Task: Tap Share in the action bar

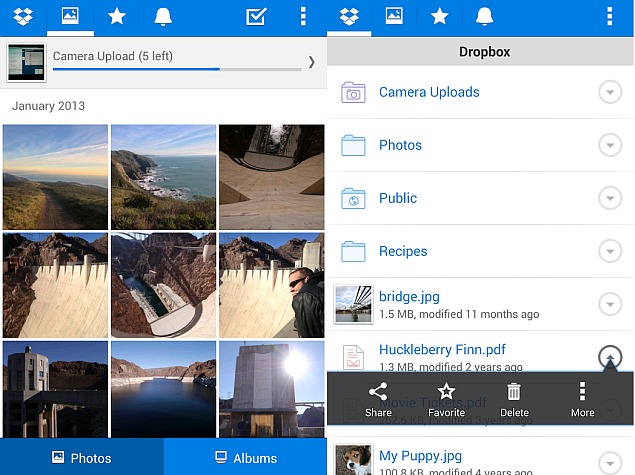Action: 378,400
